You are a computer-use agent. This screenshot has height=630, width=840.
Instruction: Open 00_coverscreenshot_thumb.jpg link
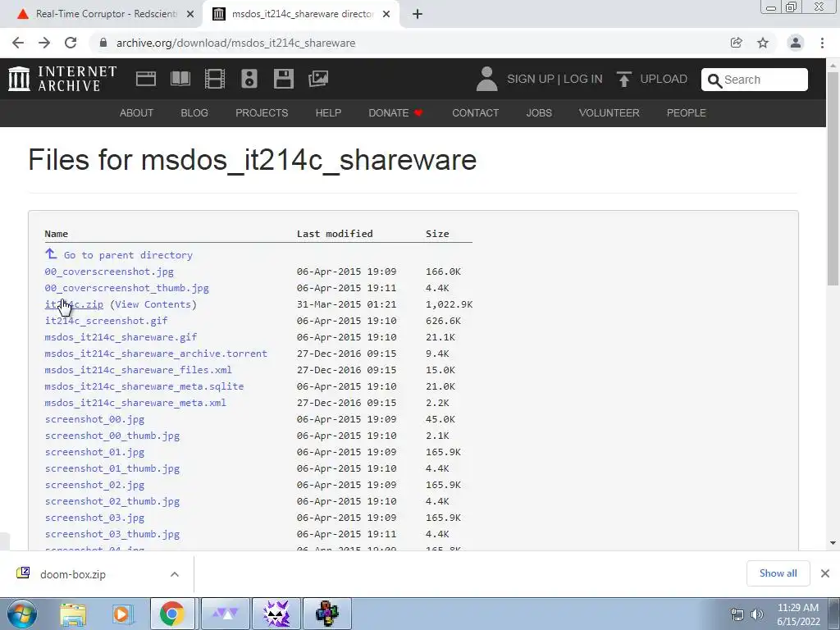127,288
